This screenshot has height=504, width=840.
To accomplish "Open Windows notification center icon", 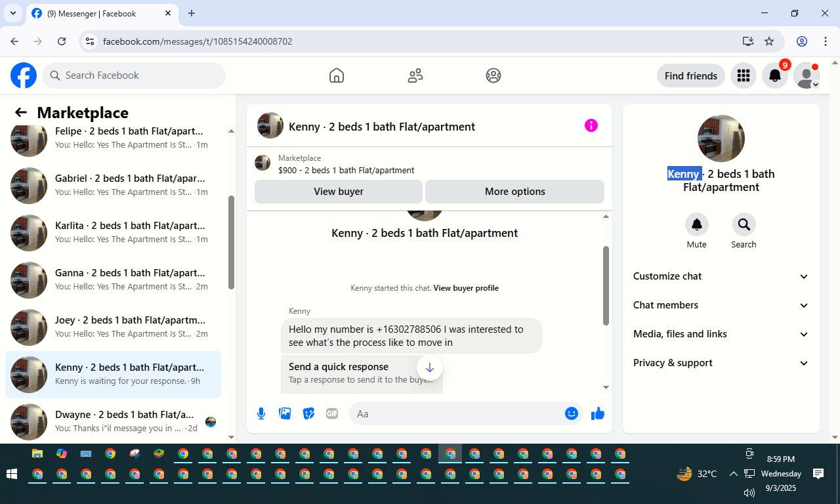I will click(818, 473).
